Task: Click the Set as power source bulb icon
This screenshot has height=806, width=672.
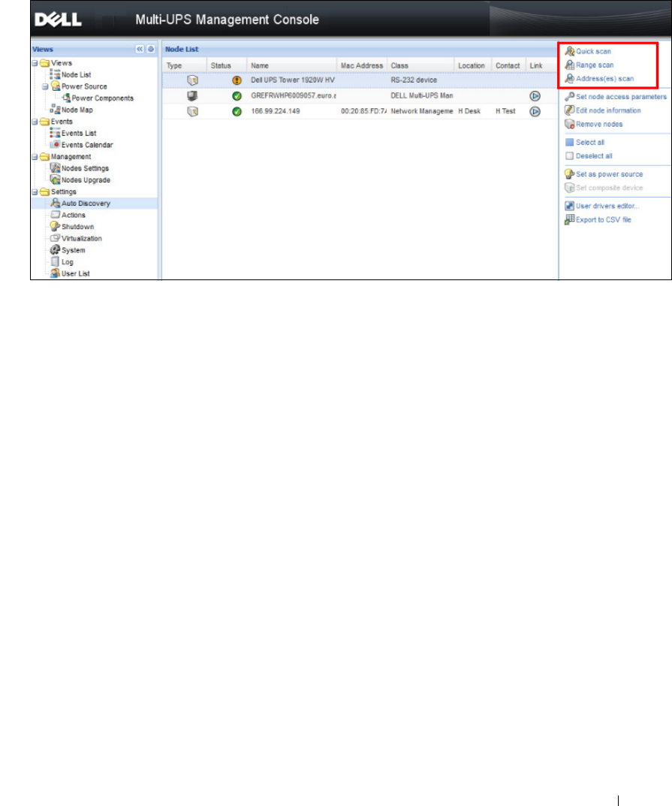Action: coord(569,174)
